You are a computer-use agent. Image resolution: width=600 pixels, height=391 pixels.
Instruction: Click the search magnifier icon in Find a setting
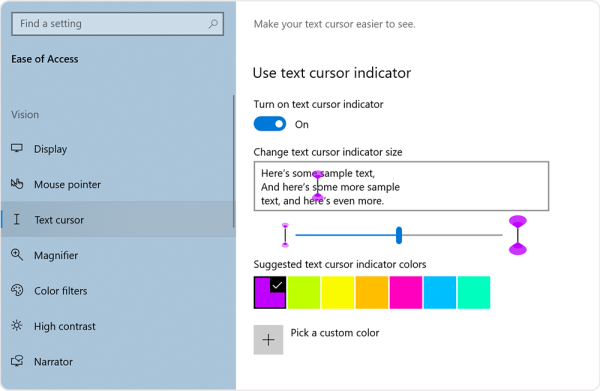point(213,24)
